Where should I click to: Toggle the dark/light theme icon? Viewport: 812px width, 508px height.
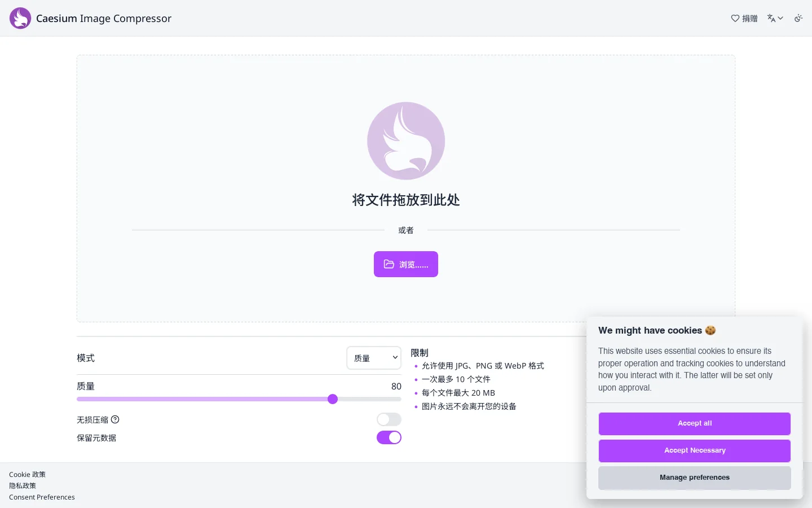798,18
